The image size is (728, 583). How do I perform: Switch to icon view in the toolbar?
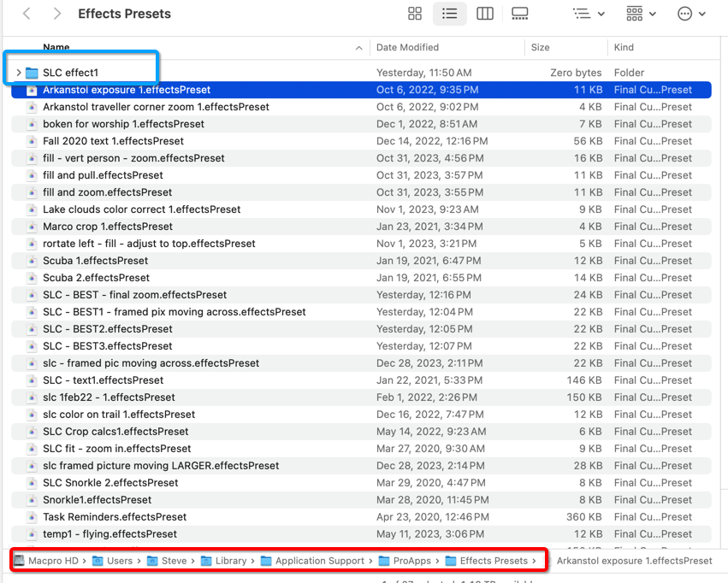pyautogui.click(x=415, y=14)
